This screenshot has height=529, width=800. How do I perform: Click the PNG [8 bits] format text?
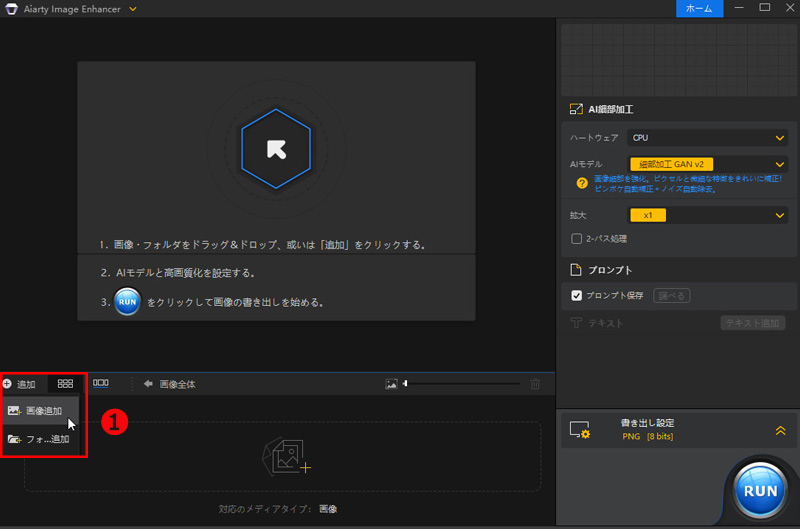[x=647, y=436]
